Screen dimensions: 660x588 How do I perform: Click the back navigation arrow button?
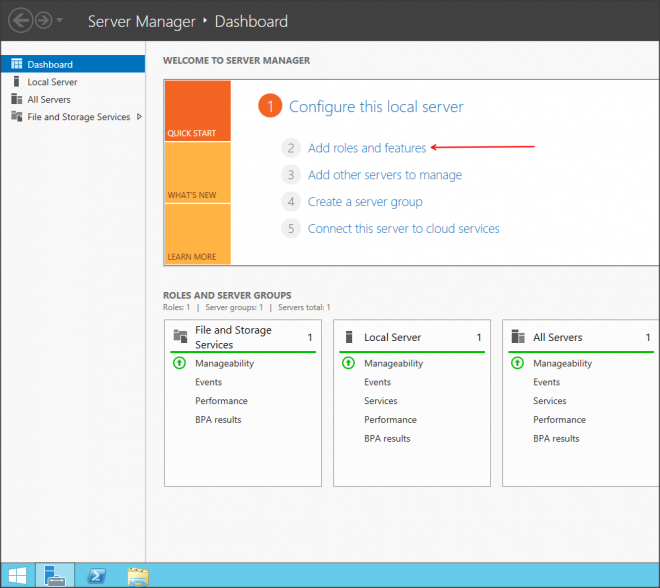(x=20, y=20)
